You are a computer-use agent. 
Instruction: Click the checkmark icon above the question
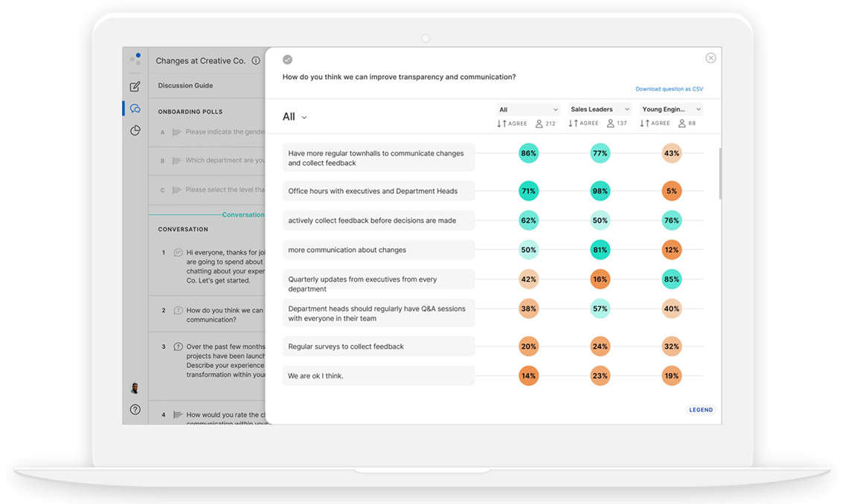[288, 59]
